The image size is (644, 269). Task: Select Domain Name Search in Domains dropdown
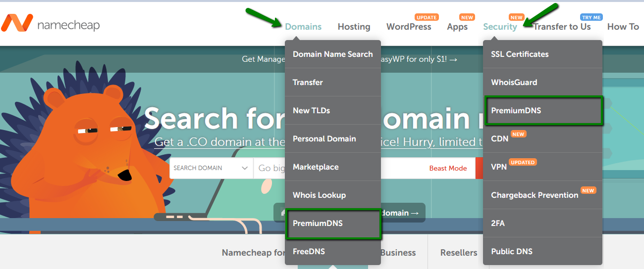(x=333, y=54)
